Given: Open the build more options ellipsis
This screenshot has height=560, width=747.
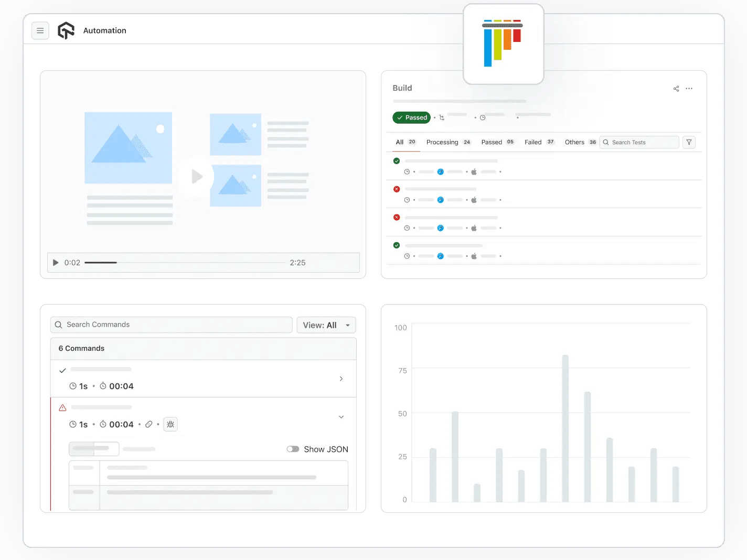Looking at the screenshot, I should 689,89.
